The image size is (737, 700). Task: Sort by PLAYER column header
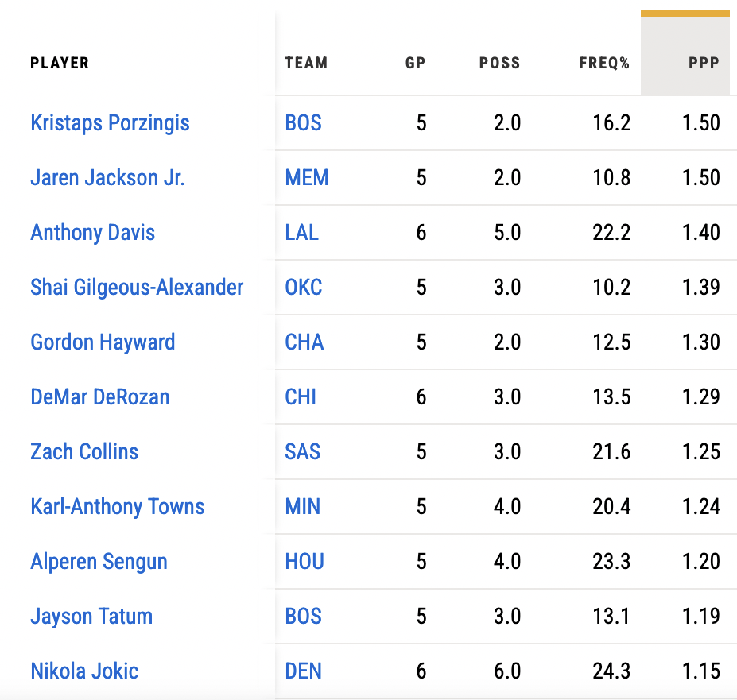click(60, 64)
